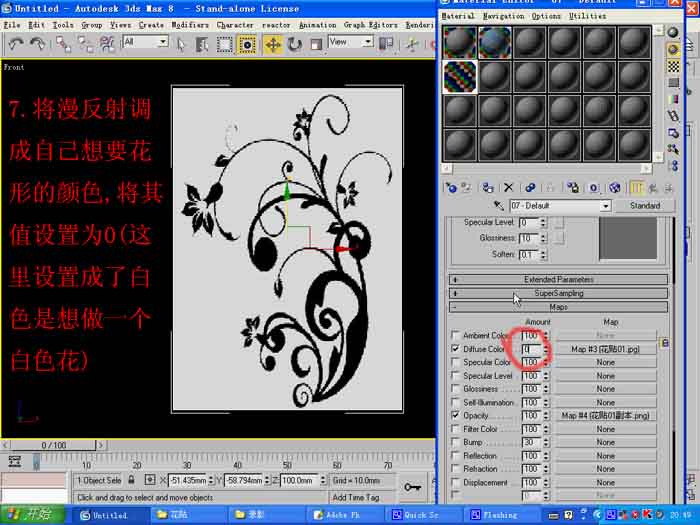Image resolution: width=700 pixels, height=525 pixels.
Task: Activate the Select Object arrow tool
Action: (181, 44)
